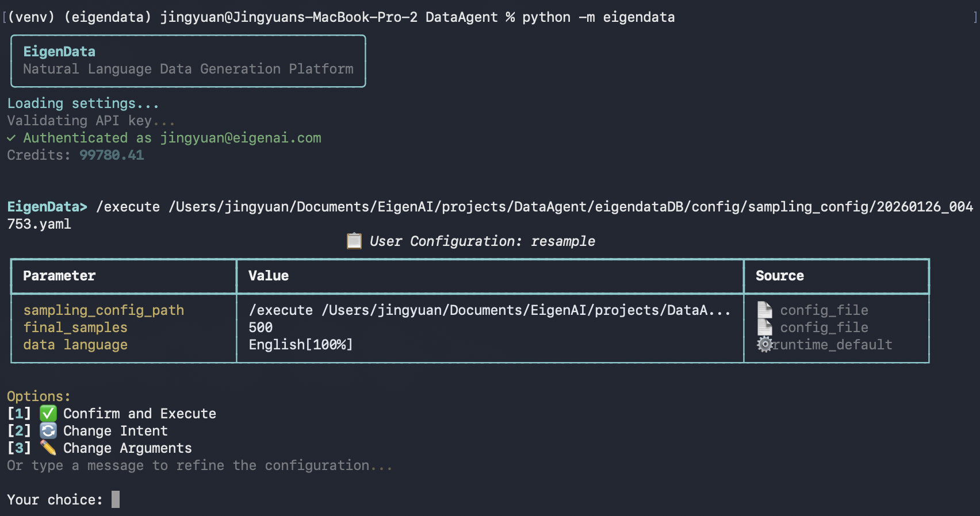Click the refresh arrows icon for Change Intent
The height and width of the screenshot is (516, 980).
pos(48,430)
